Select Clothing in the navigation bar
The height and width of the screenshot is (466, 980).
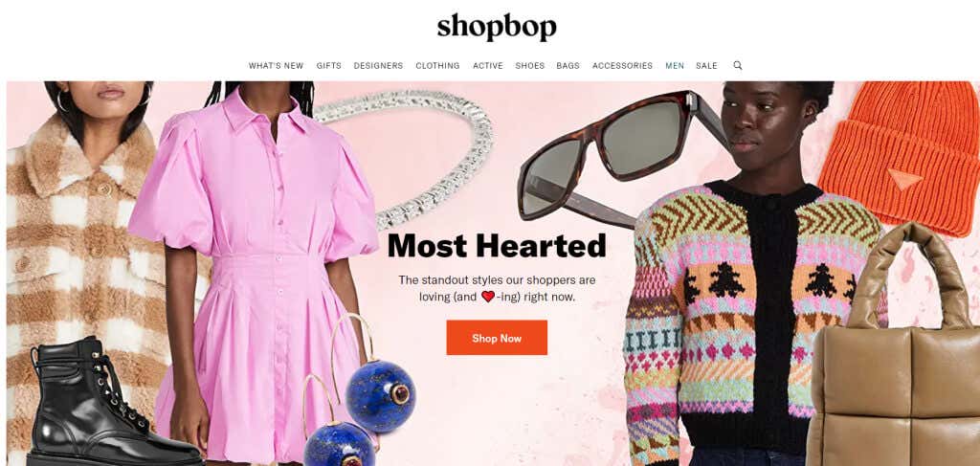click(437, 66)
